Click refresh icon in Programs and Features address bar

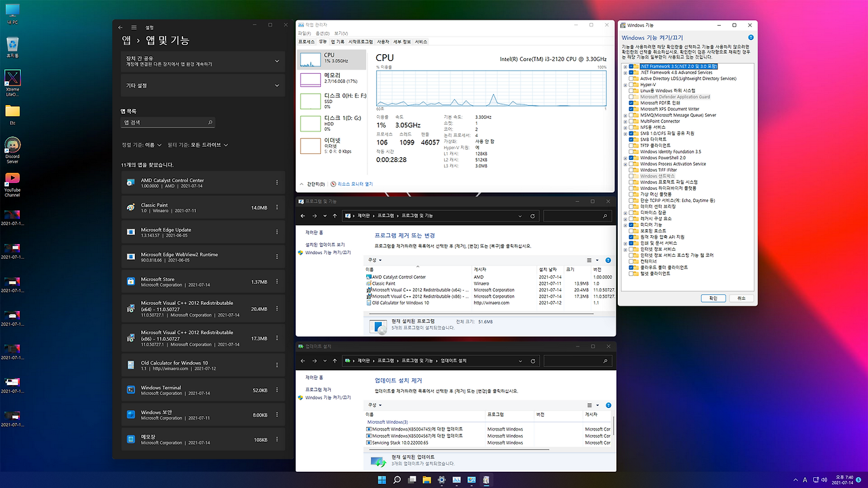tap(532, 216)
